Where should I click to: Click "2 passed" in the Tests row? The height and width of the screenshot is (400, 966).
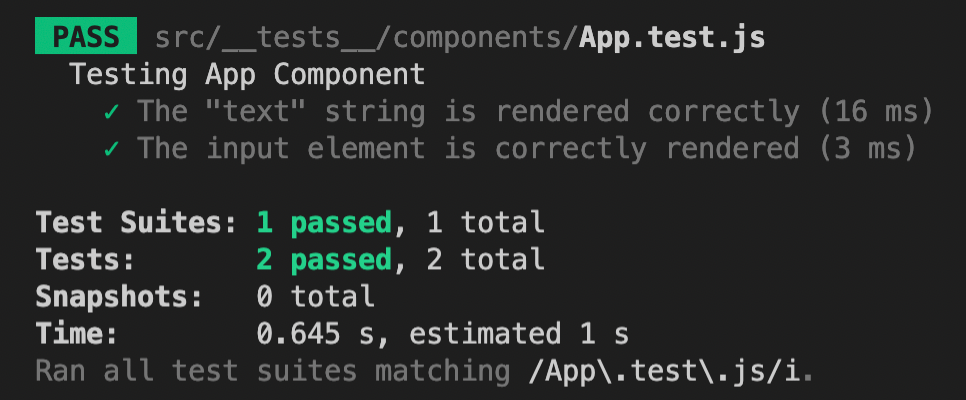(323, 260)
